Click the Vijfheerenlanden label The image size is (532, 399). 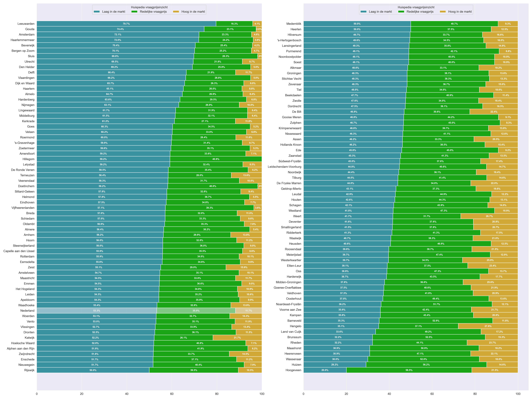(23, 208)
